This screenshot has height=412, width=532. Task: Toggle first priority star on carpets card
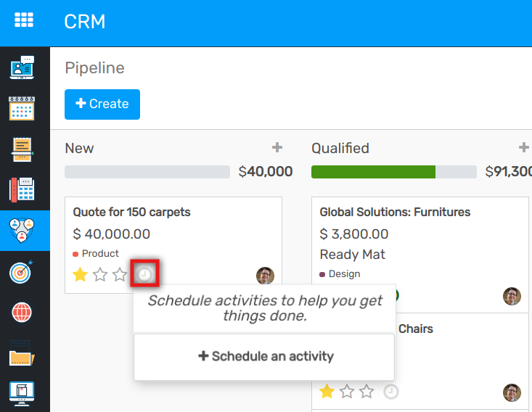pos(81,275)
